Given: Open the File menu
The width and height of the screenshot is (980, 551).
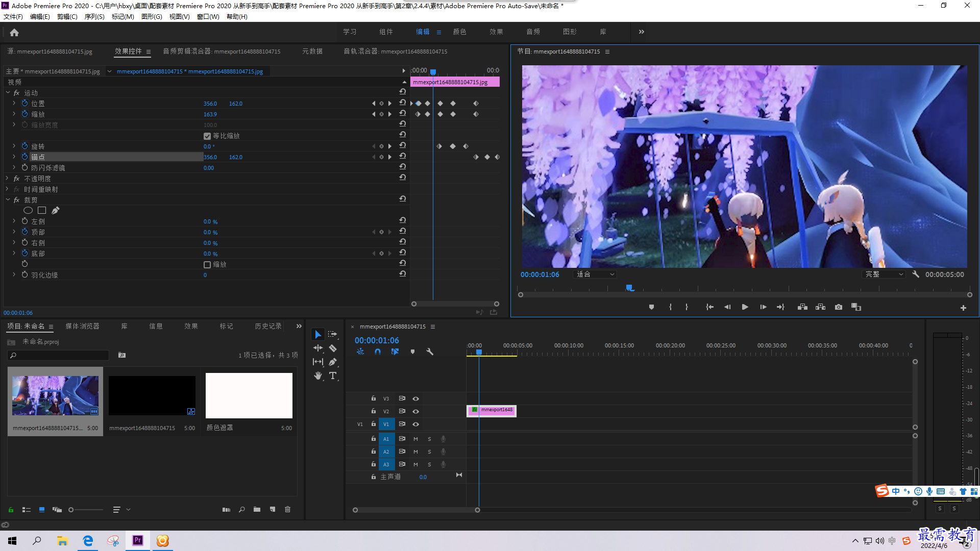Looking at the screenshot, I should (13, 17).
